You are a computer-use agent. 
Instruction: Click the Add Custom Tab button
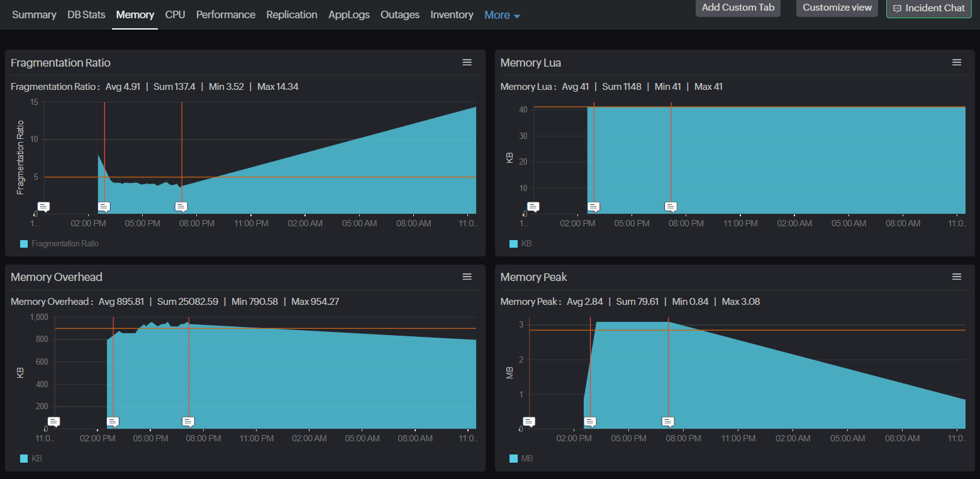(738, 8)
